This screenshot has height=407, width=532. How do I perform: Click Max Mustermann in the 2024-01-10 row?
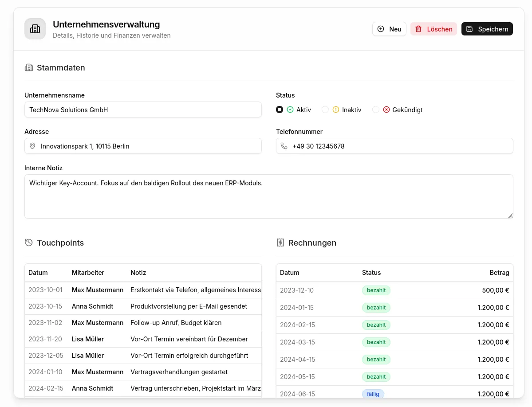point(97,372)
